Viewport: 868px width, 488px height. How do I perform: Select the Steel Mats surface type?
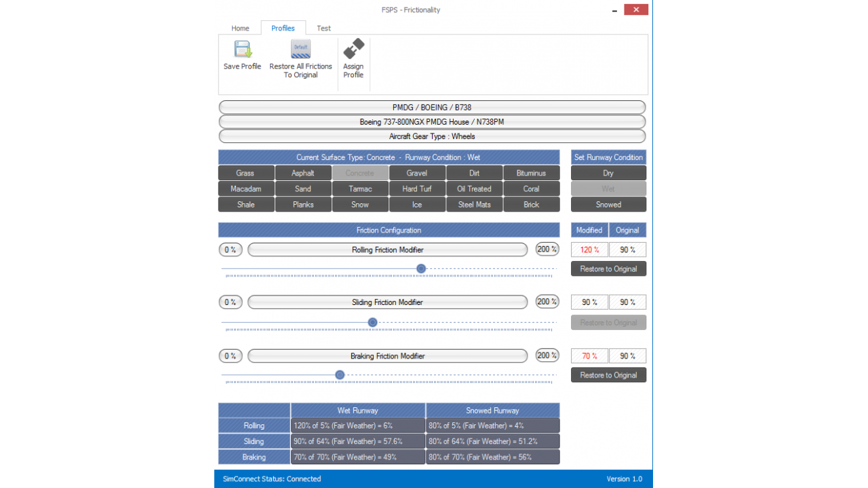click(x=474, y=204)
